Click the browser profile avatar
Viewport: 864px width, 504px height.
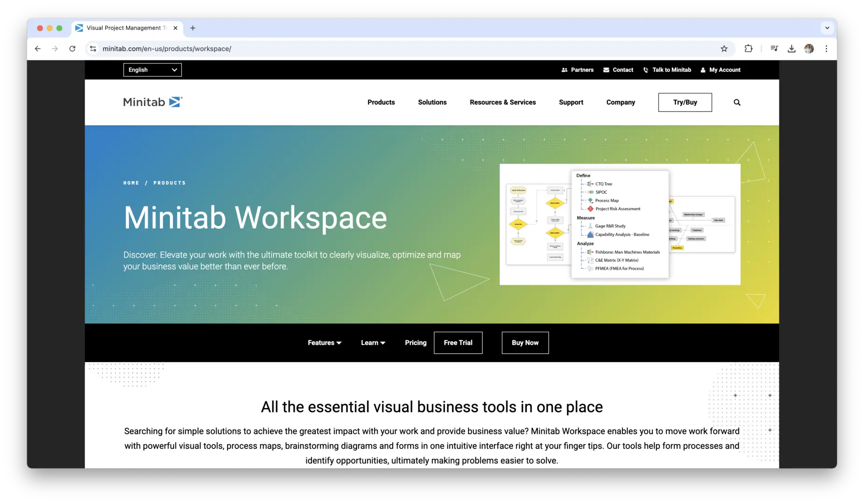[x=809, y=49]
